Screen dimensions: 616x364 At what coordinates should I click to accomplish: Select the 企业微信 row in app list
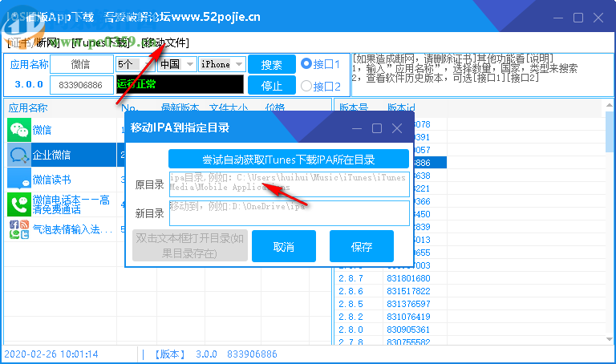(65, 155)
